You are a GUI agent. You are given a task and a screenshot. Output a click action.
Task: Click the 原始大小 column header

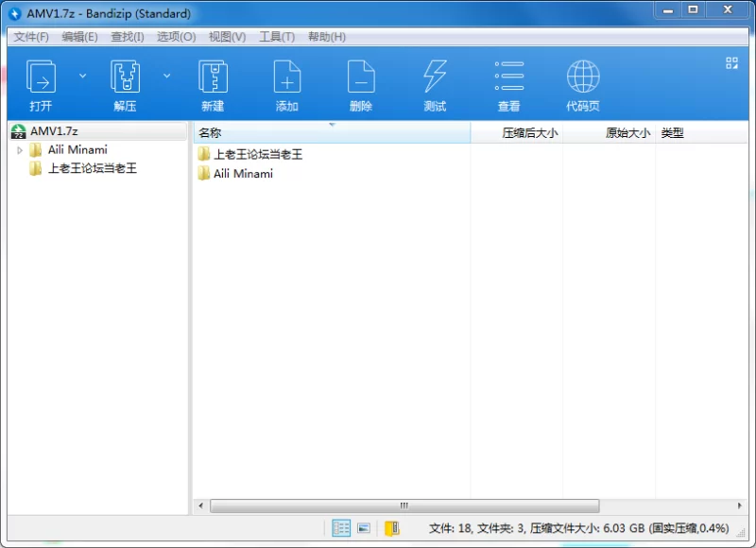point(609,132)
